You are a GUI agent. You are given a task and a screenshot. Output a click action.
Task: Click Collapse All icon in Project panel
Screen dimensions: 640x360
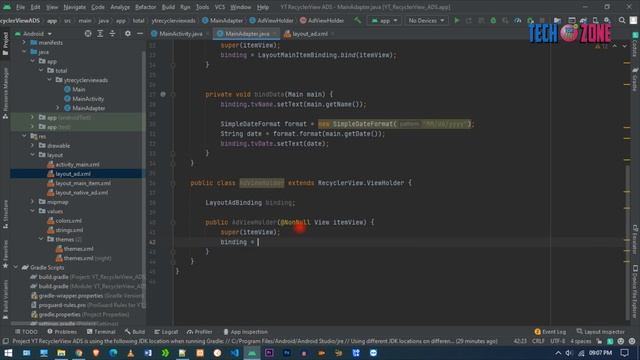coord(112,33)
